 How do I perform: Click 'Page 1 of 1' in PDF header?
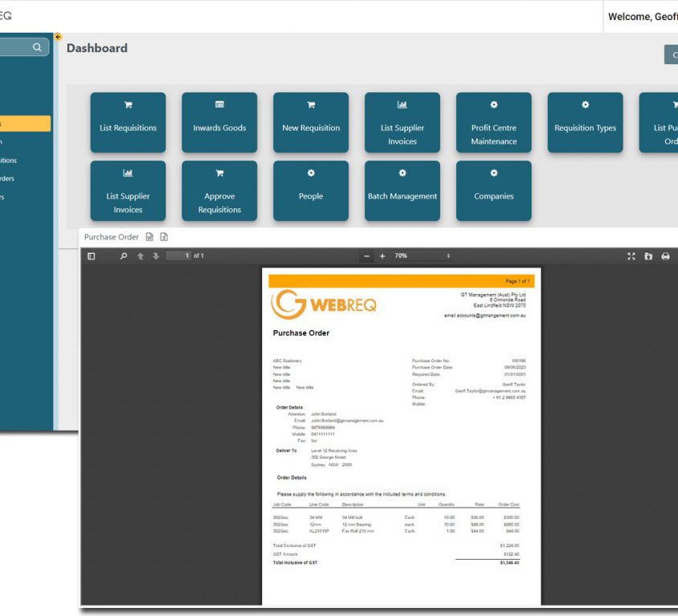click(x=517, y=281)
